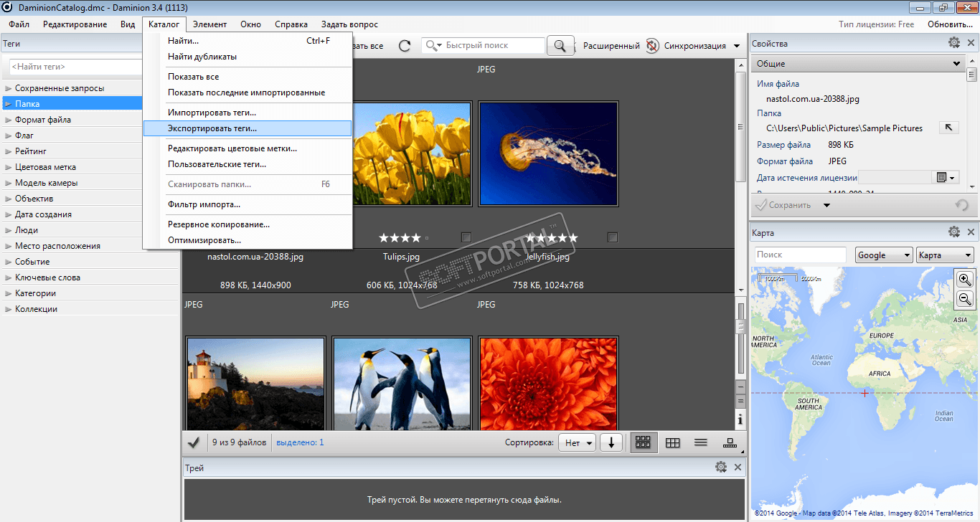Open the dropdown arrow next to Сохранить
Viewport: 980px width, 522px height.
tap(826, 205)
